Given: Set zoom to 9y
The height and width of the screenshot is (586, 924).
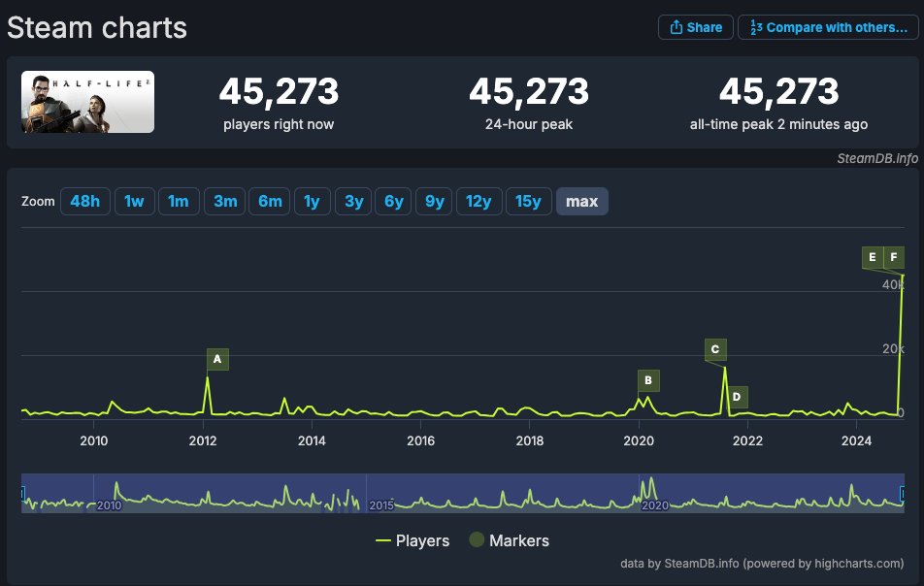Looking at the screenshot, I should click(x=434, y=202).
